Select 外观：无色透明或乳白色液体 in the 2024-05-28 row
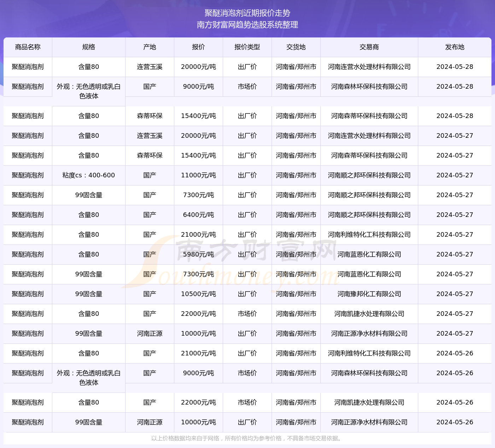495x448 pixels. [x=88, y=91]
